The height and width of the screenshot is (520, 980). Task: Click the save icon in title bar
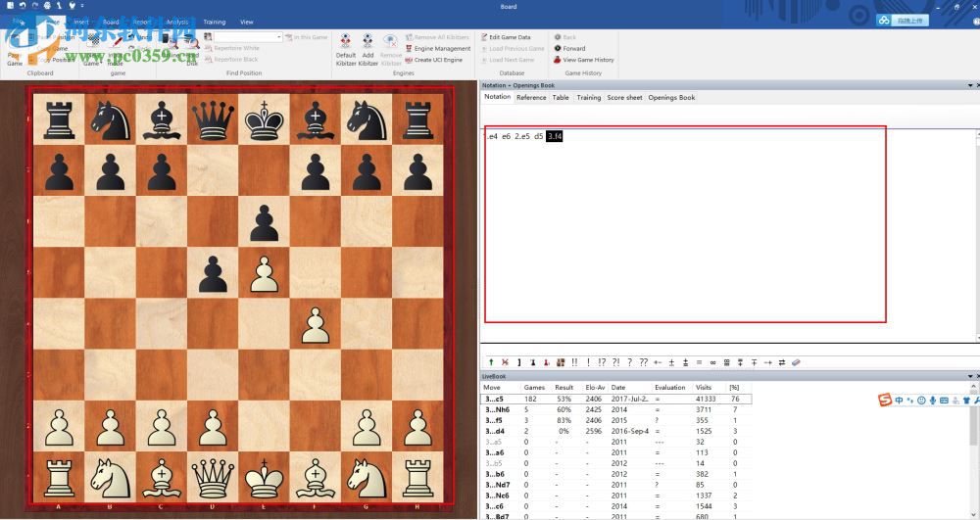pos(10,5)
